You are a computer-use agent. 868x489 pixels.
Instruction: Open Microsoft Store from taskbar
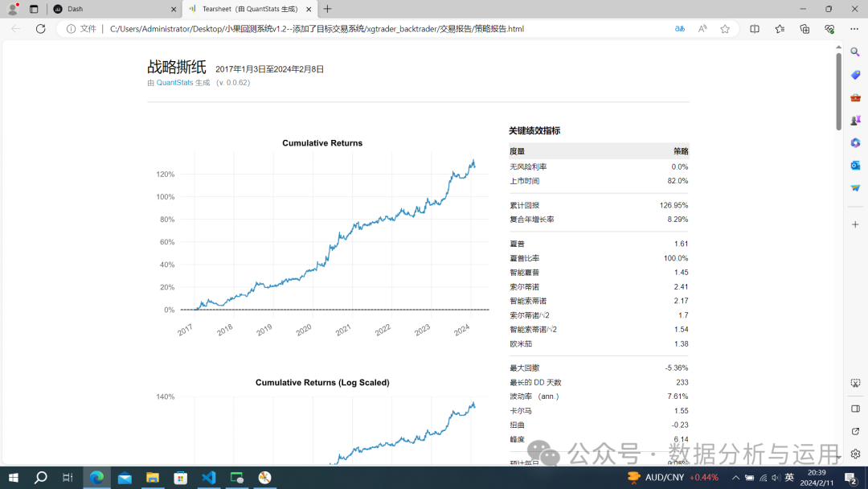tap(181, 478)
